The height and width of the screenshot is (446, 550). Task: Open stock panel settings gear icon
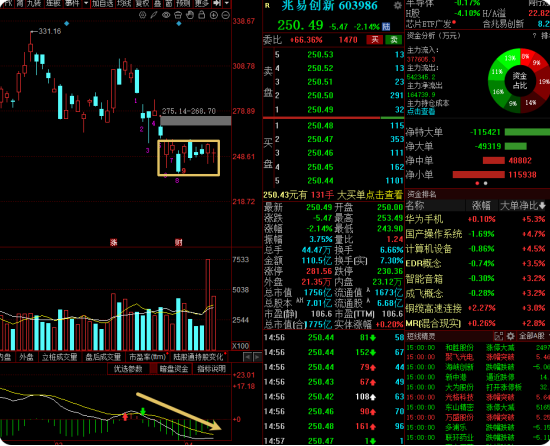(397, 6)
